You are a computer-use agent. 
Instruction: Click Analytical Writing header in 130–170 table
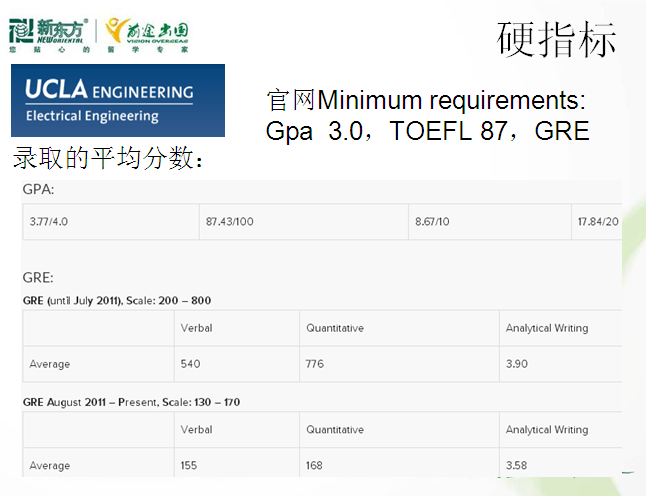coord(561,430)
